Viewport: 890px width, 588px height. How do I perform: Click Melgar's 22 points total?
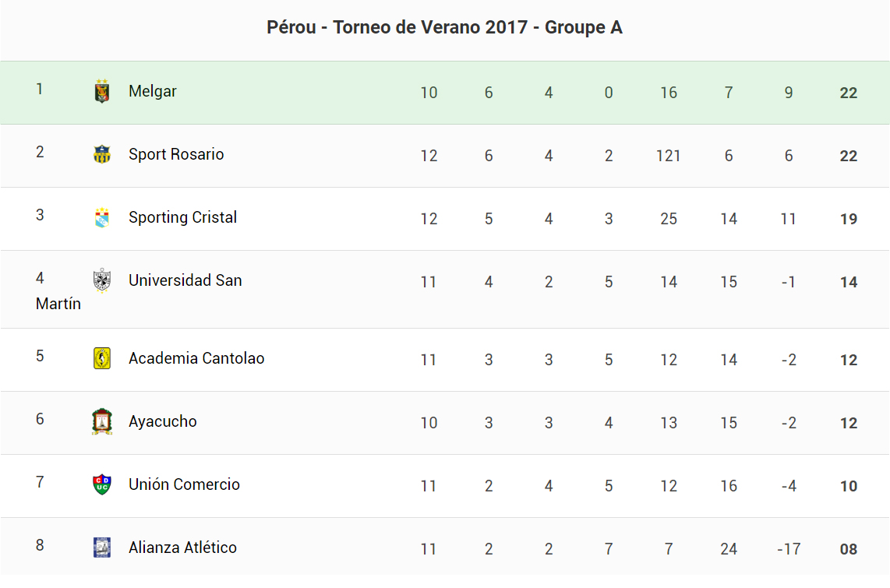coord(848,93)
